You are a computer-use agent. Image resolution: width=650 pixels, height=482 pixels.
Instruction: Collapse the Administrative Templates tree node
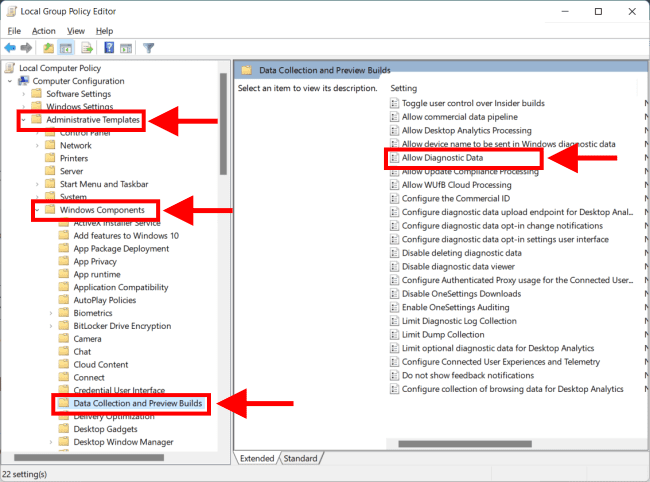(x=23, y=120)
